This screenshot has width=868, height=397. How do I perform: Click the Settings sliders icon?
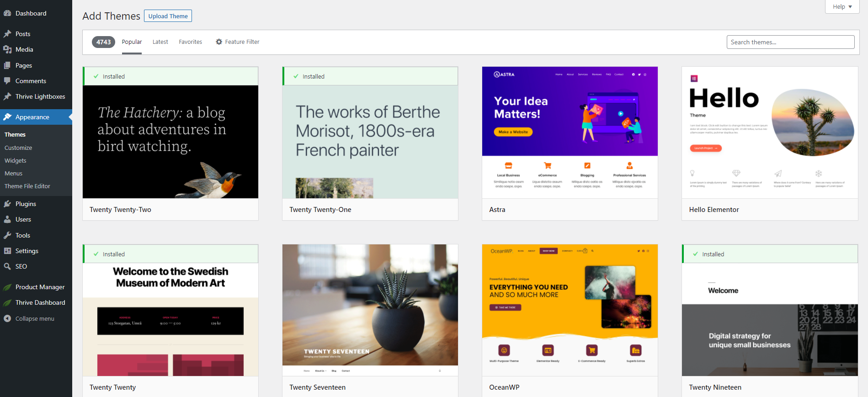click(7, 251)
